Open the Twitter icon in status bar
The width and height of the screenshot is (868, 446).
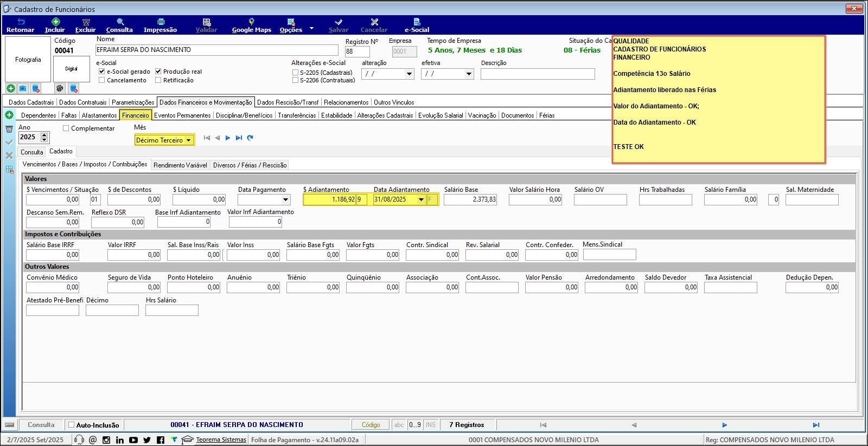(x=147, y=440)
